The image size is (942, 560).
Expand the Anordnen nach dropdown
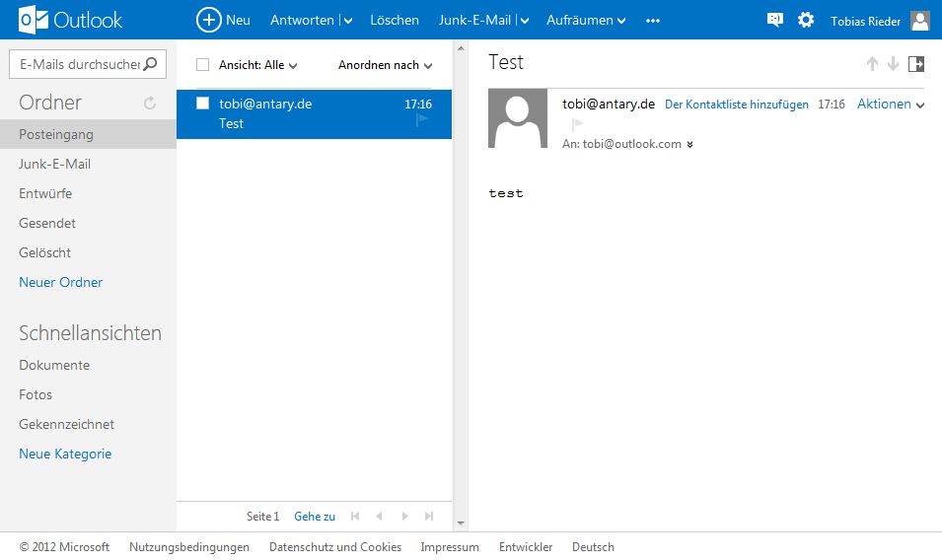[x=385, y=65]
